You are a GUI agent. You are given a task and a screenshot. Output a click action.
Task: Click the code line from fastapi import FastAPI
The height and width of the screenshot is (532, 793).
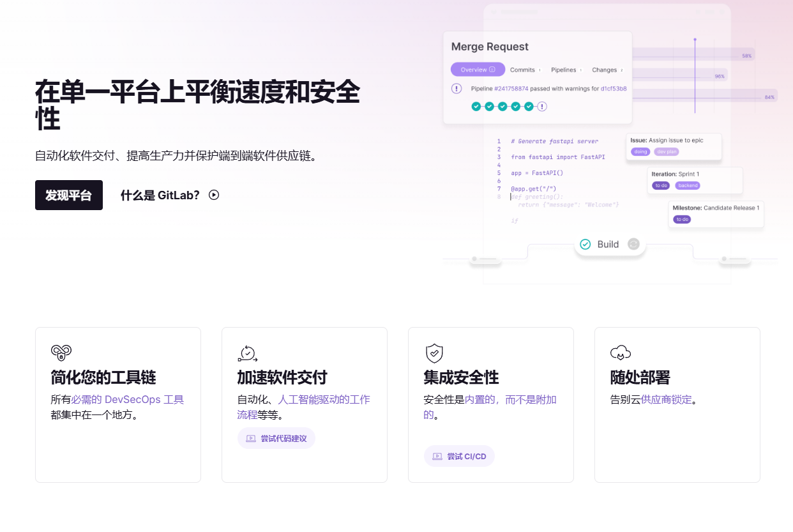(558, 157)
